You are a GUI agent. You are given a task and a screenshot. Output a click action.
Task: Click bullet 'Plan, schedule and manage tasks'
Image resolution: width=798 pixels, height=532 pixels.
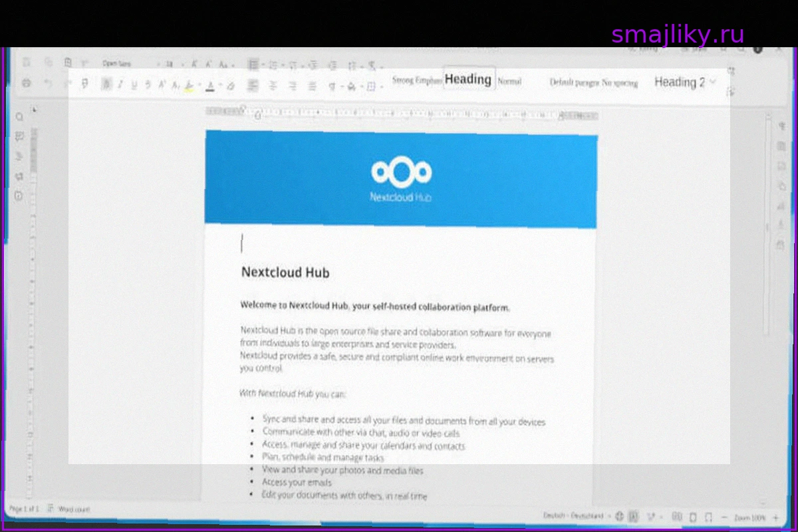click(x=323, y=458)
